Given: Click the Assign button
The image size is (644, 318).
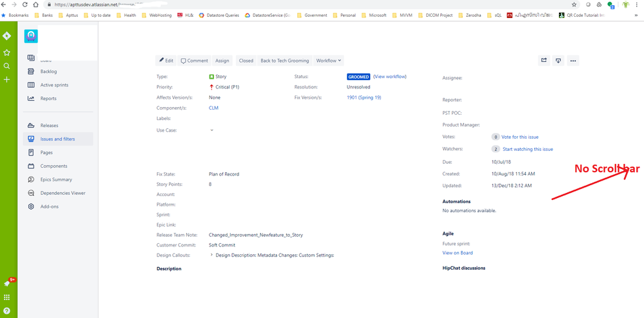Looking at the screenshot, I should point(222,61).
